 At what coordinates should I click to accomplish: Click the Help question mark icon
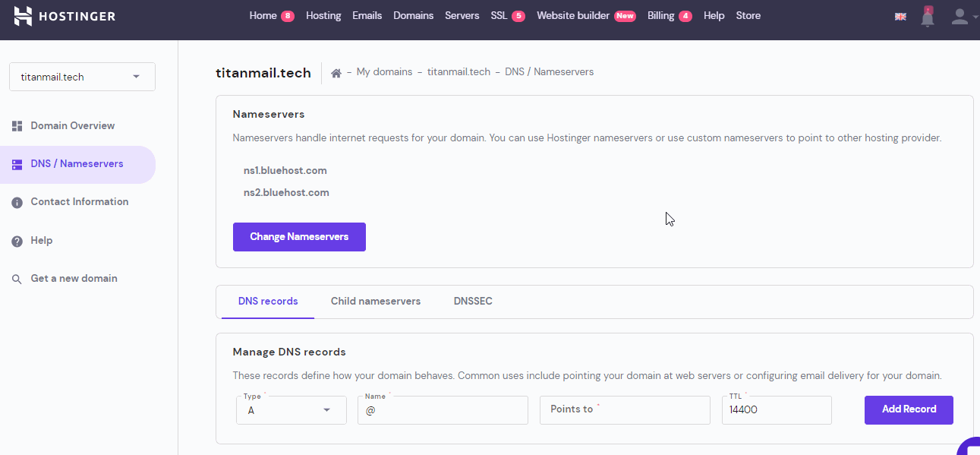(x=17, y=241)
